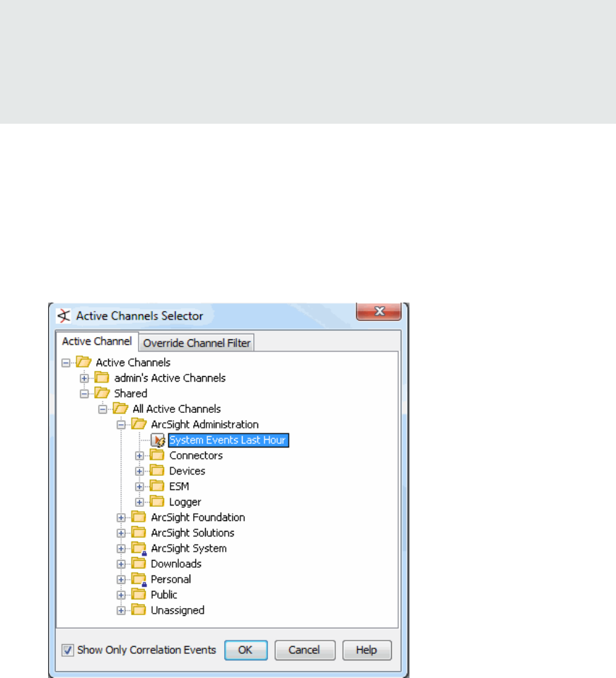Expand the Personal node

point(121,580)
